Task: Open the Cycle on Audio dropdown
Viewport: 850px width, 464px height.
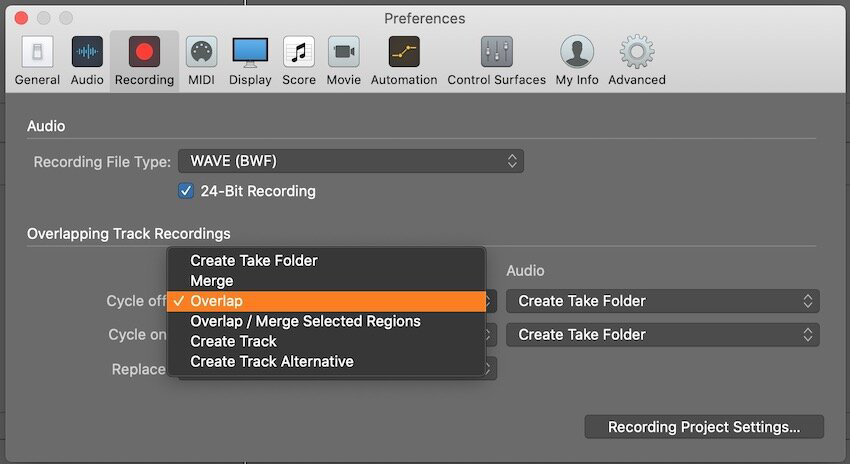Action: 662,334
